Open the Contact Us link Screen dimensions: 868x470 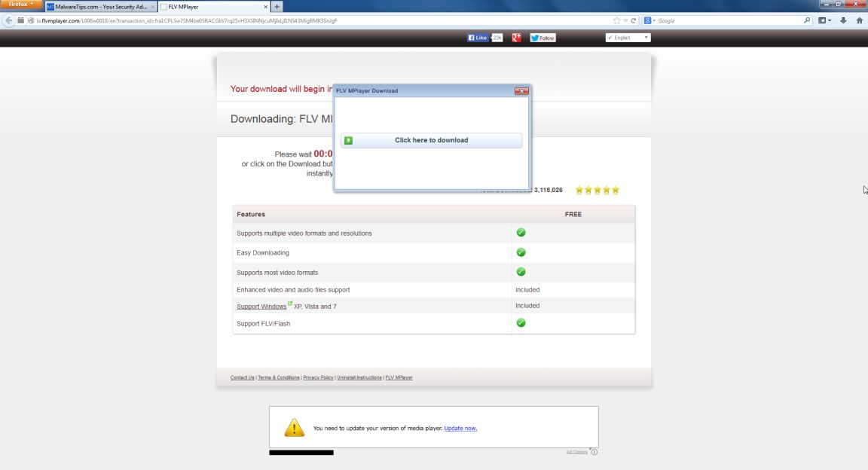coord(243,377)
